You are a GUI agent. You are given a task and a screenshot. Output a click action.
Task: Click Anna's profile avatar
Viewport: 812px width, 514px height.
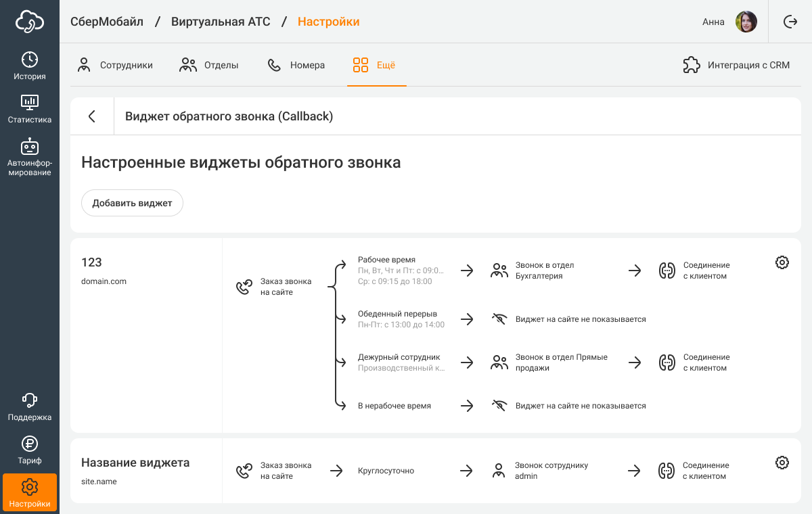[x=746, y=22]
